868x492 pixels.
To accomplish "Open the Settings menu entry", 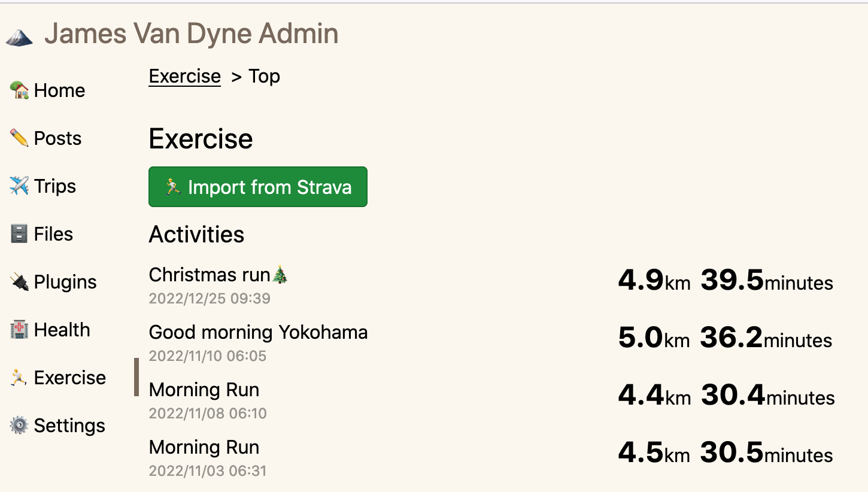I will [69, 426].
